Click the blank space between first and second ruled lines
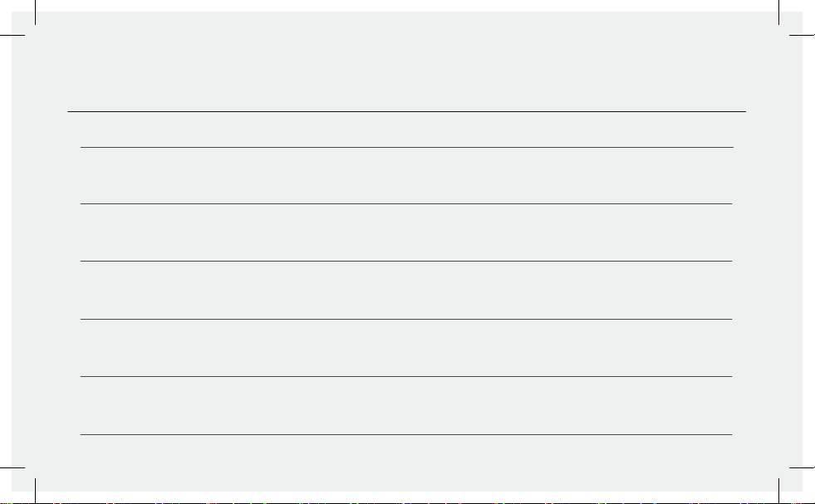 point(406,176)
